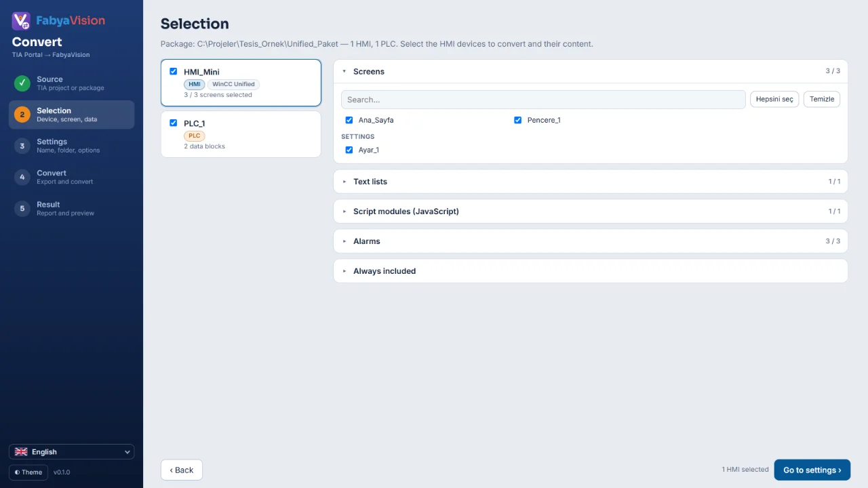Image resolution: width=868 pixels, height=488 pixels.
Task: Click the Text lists "1 / 1" count
Action: pos(834,182)
